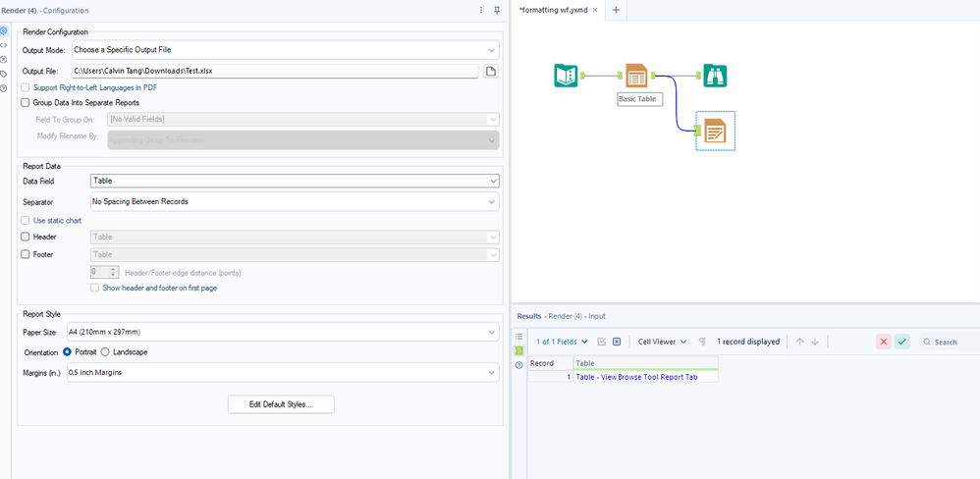Open the Margins dropdown

283,373
